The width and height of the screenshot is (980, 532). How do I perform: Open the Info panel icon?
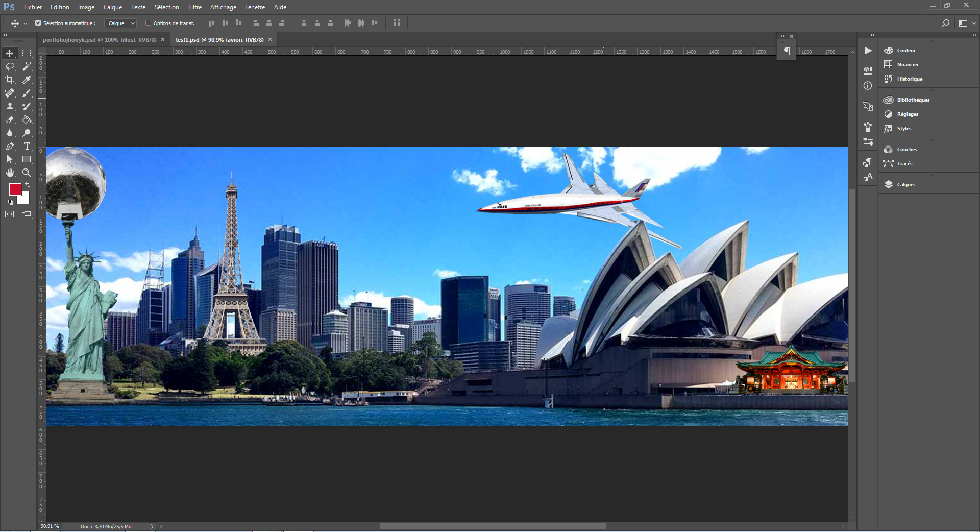coord(868,86)
